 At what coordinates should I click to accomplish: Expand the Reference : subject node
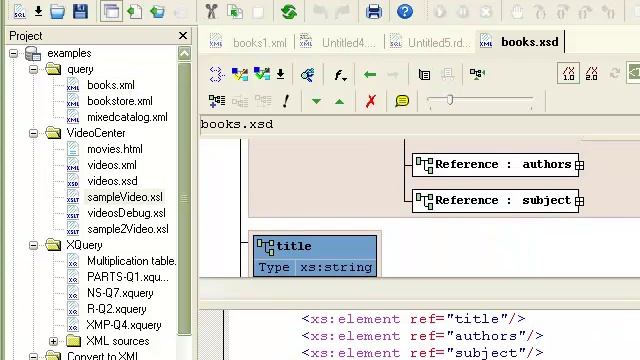[579, 201]
